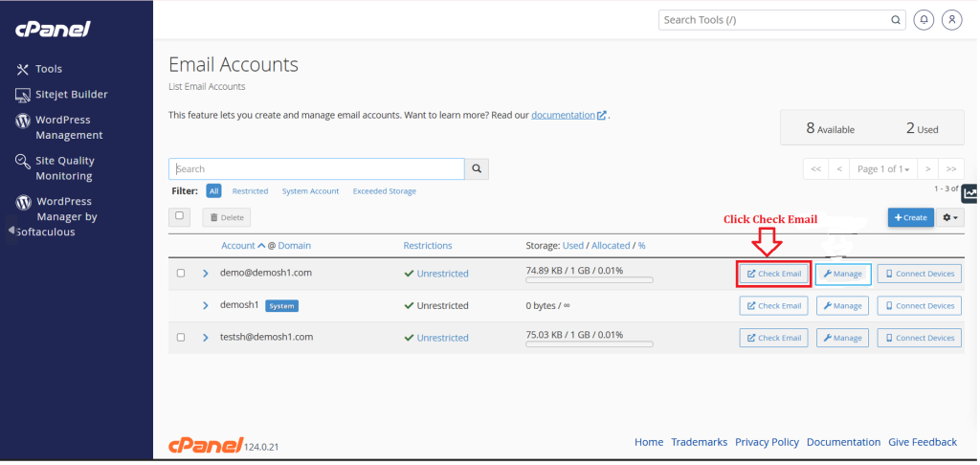Screen dimensions: 980x465
Task: Sort by storage Used
Action: pos(573,246)
